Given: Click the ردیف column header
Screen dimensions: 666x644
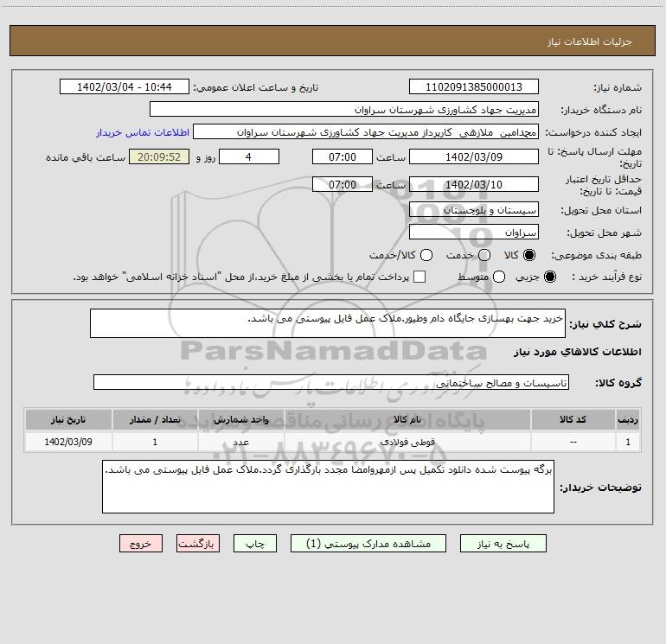Looking at the screenshot, I should tap(628, 419).
